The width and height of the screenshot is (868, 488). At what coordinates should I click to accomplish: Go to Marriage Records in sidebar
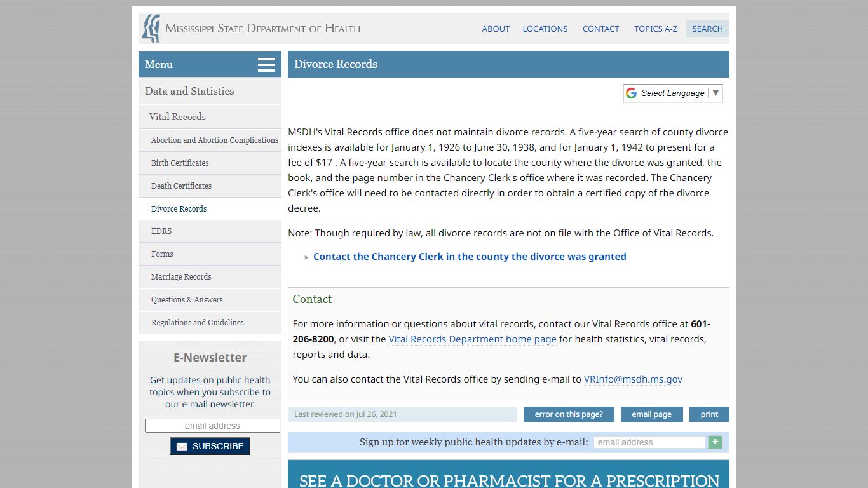[x=210, y=277]
